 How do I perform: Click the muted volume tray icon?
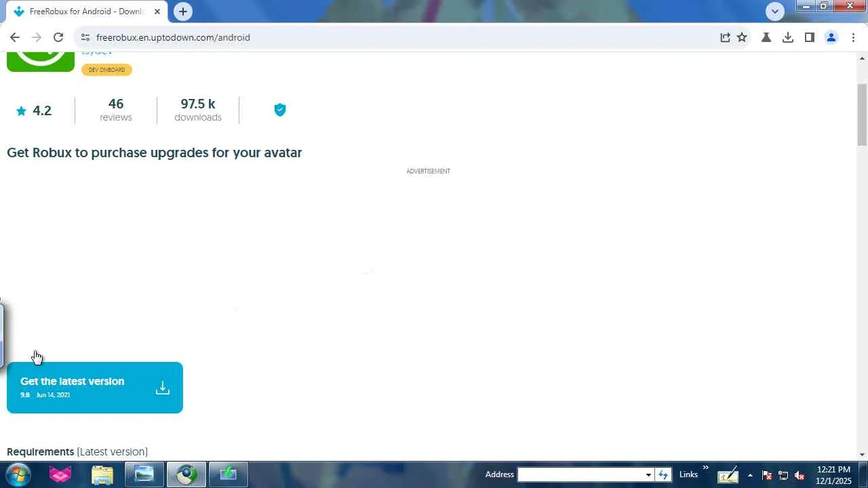point(800,475)
